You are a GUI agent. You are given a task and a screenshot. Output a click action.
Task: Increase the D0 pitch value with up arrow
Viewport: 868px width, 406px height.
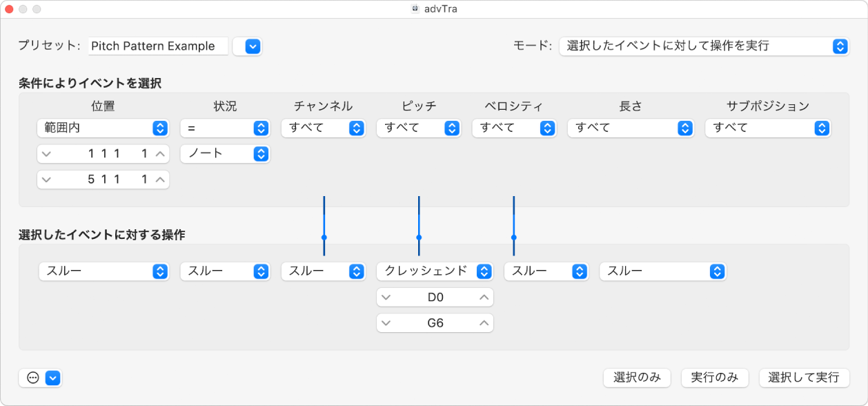[486, 297]
